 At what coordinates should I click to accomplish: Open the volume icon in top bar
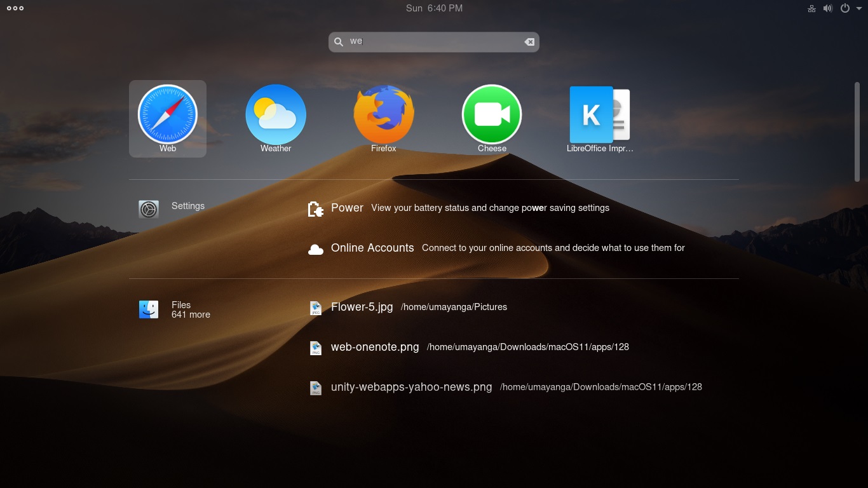click(x=828, y=8)
